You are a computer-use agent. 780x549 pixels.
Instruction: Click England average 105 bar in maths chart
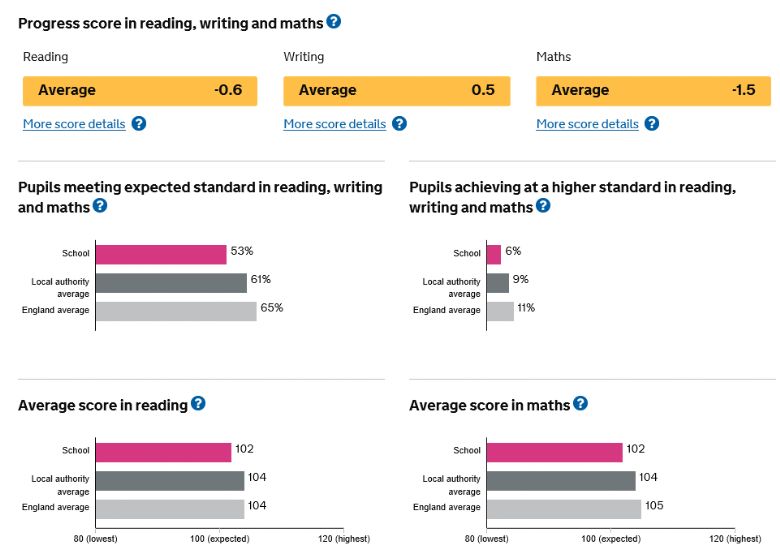564,509
